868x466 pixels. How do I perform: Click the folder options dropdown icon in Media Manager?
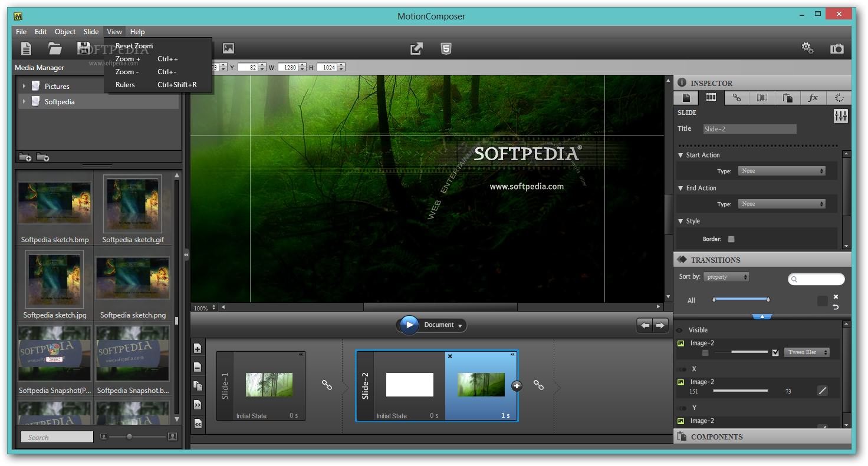click(x=42, y=157)
